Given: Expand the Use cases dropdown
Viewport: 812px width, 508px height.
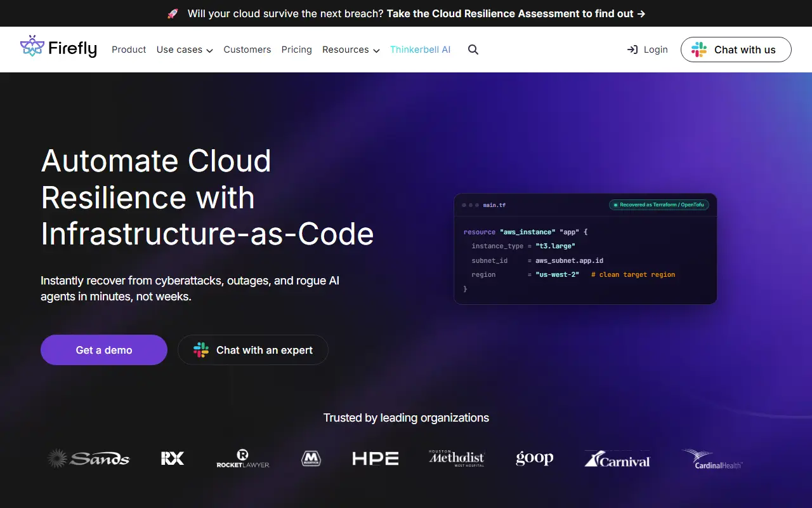Looking at the screenshot, I should (x=185, y=50).
